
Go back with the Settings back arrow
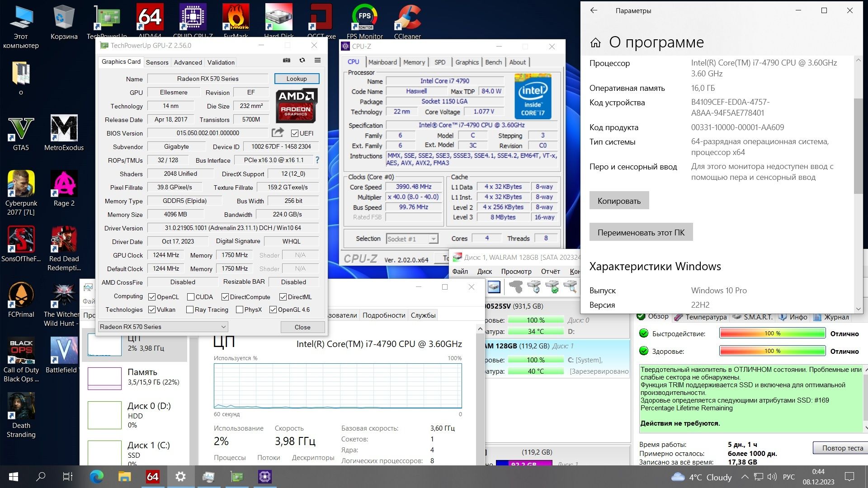(594, 10)
